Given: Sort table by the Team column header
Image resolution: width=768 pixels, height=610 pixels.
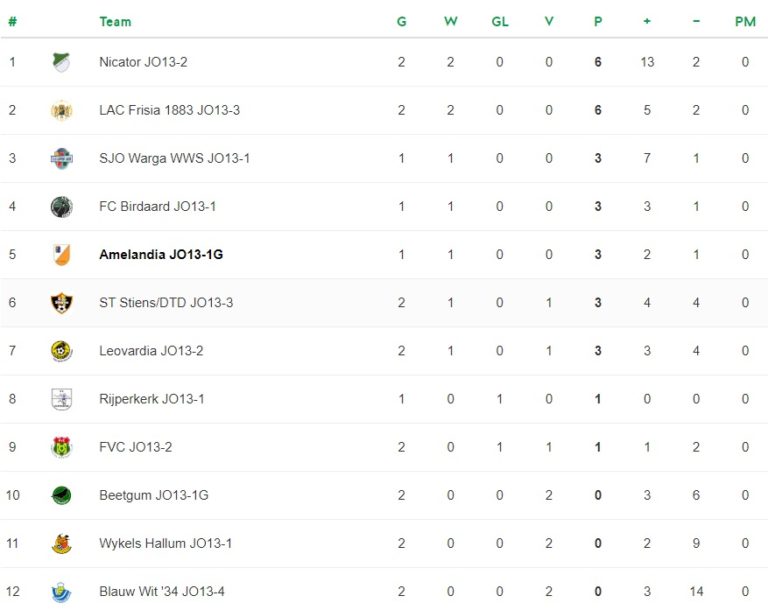Looking at the screenshot, I should tap(115, 21).
